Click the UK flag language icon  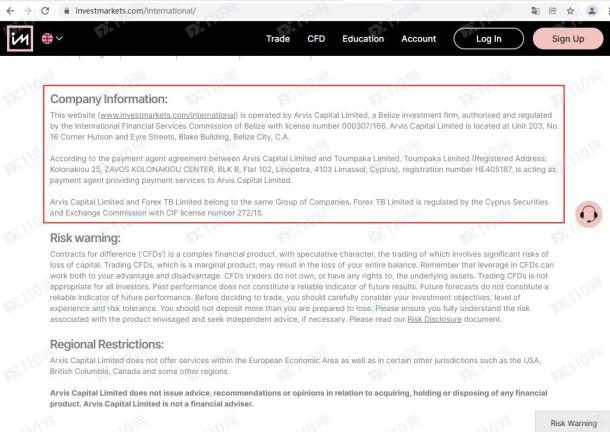[47, 39]
